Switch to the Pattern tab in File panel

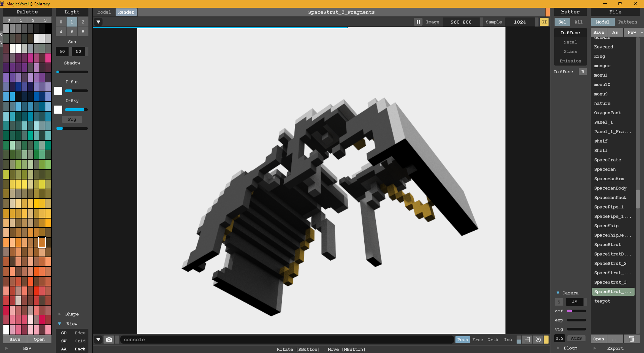[x=627, y=22]
